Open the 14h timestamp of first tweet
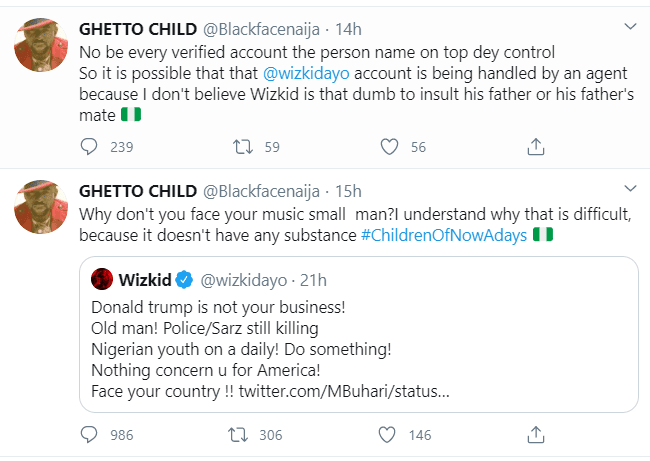This screenshot has width=650, height=461. click(347, 24)
